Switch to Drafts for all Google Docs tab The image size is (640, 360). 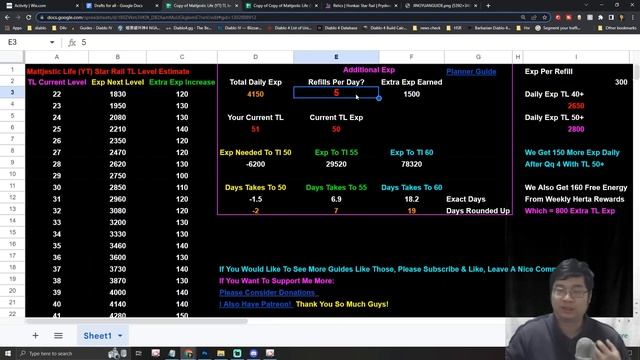(x=122, y=6)
